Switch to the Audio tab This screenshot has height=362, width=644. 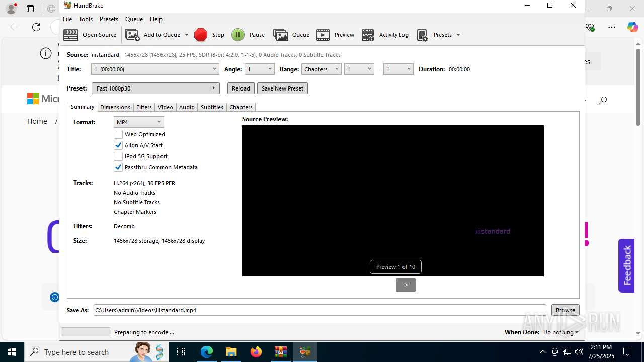187,107
